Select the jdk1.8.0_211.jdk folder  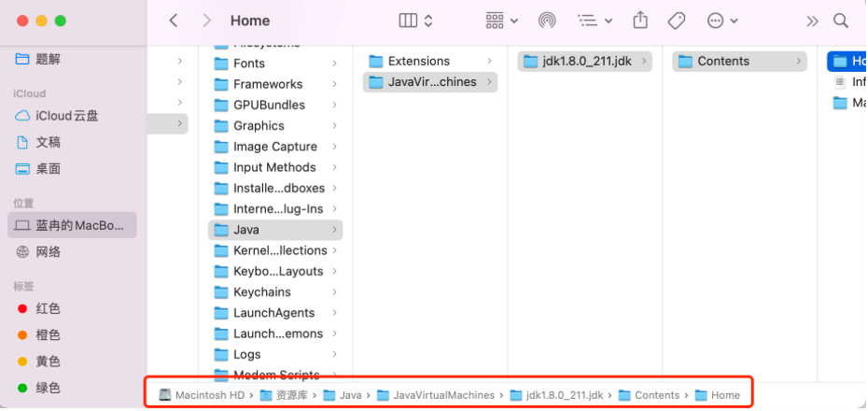585,62
